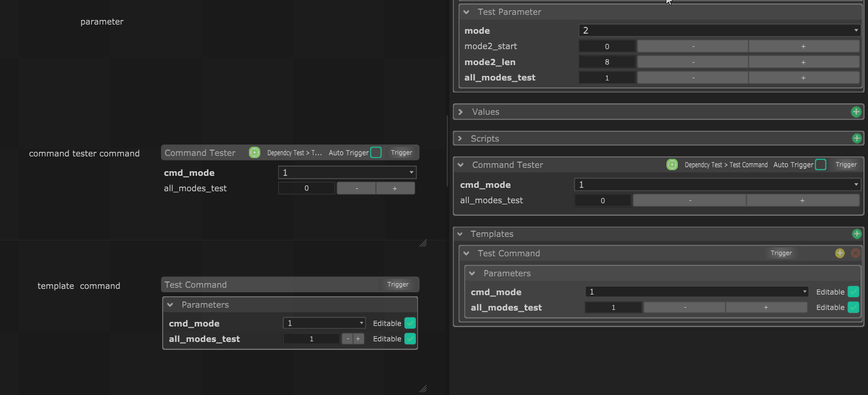Increase all_modes_test in Test Parameter
This screenshot has height=395, width=868.
point(804,77)
